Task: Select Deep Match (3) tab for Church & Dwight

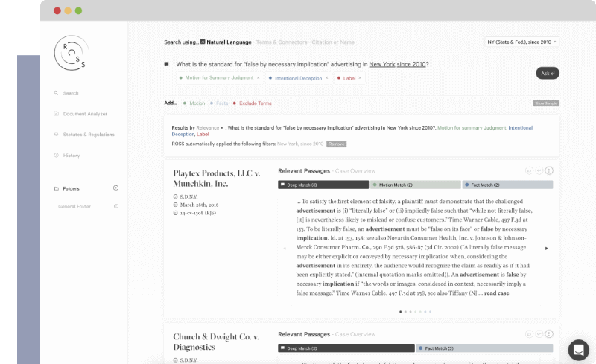Action: 346,348
